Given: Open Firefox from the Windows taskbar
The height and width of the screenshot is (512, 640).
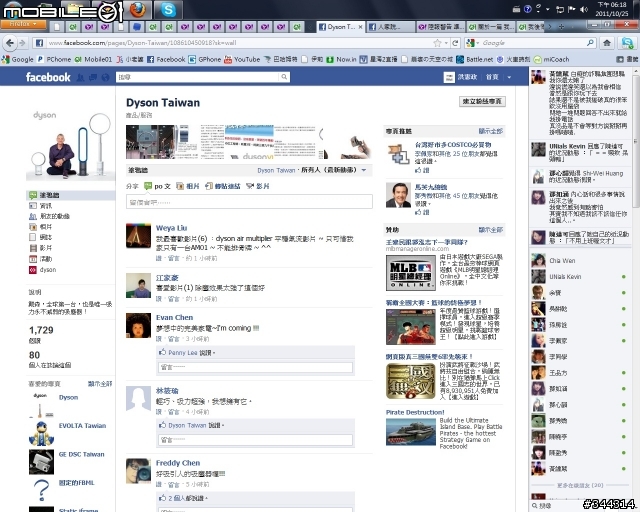Looking at the screenshot, I should coord(138,9).
